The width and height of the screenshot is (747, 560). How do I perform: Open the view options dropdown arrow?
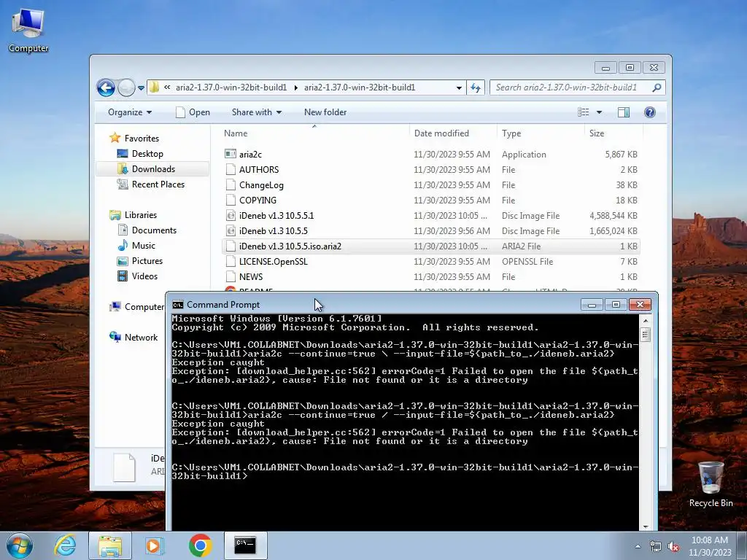coord(600,112)
